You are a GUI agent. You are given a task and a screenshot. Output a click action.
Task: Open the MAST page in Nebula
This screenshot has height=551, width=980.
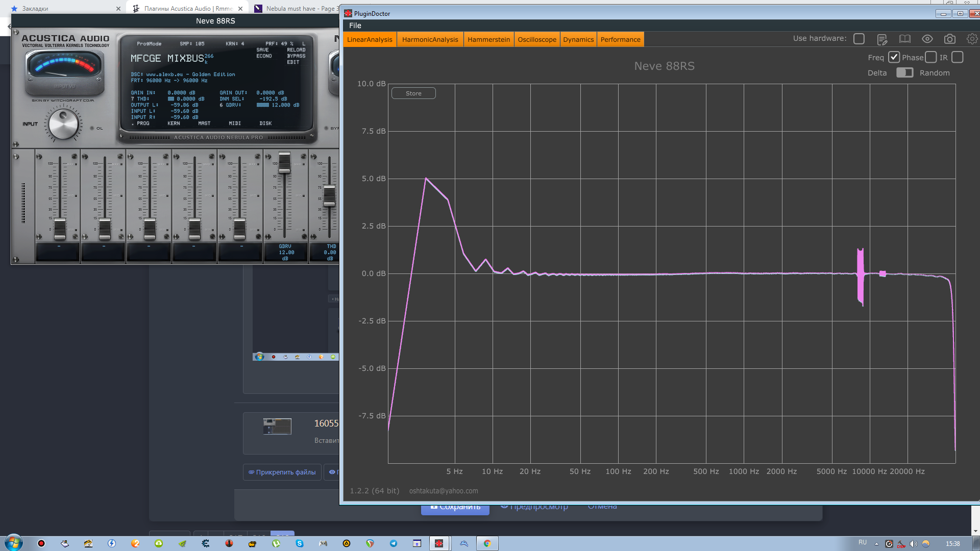click(x=204, y=123)
